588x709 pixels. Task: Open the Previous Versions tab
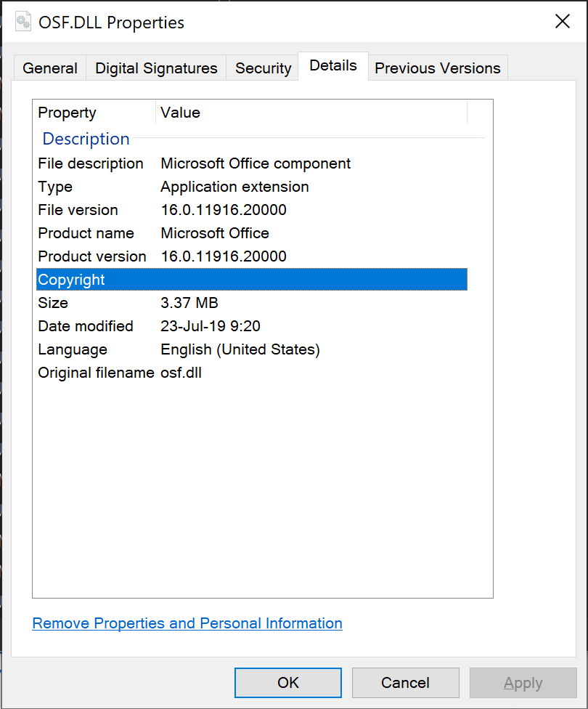pos(438,68)
